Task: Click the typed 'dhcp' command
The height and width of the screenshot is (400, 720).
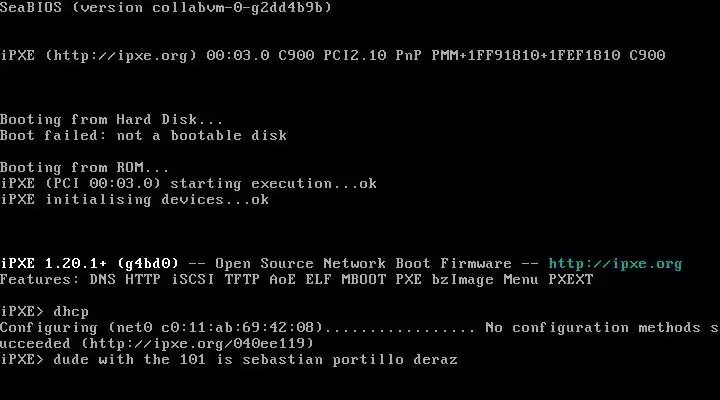Action: point(73,312)
